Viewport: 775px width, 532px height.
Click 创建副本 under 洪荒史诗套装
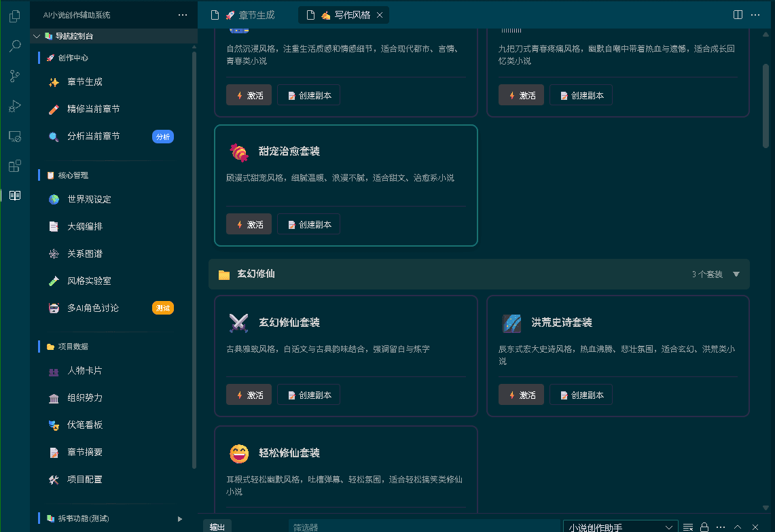point(581,394)
